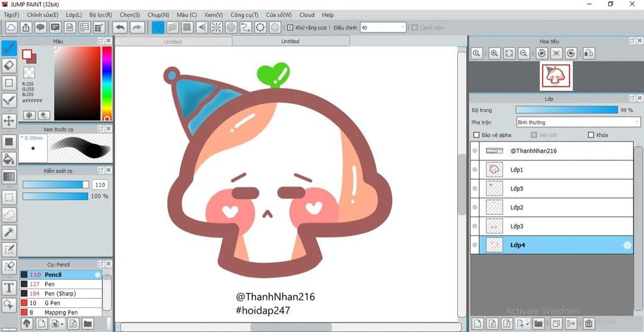This screenshot has width=644, height=332.
Task: Enable the Radial snap icon
Action: pos(216,28)
